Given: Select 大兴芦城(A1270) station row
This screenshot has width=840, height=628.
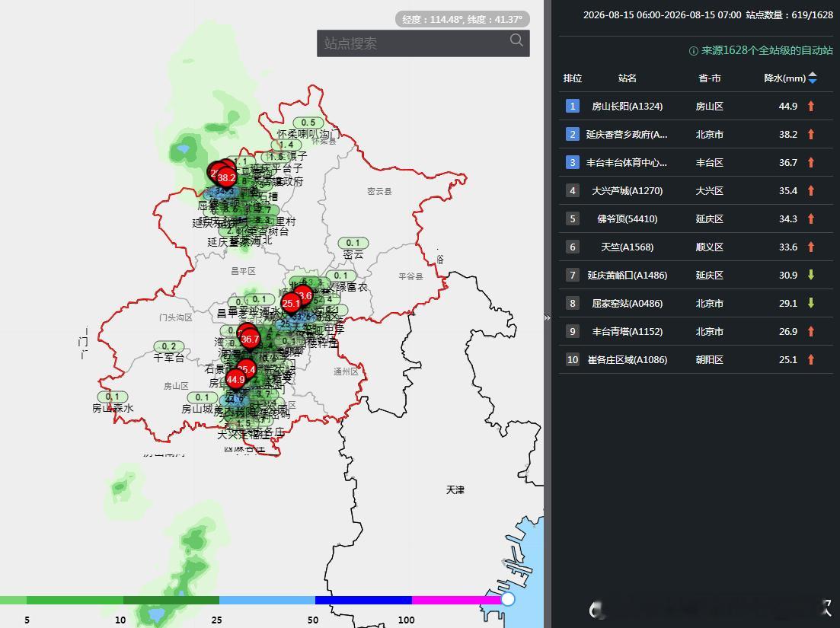Looking at the screenshot, I should 695,190.
